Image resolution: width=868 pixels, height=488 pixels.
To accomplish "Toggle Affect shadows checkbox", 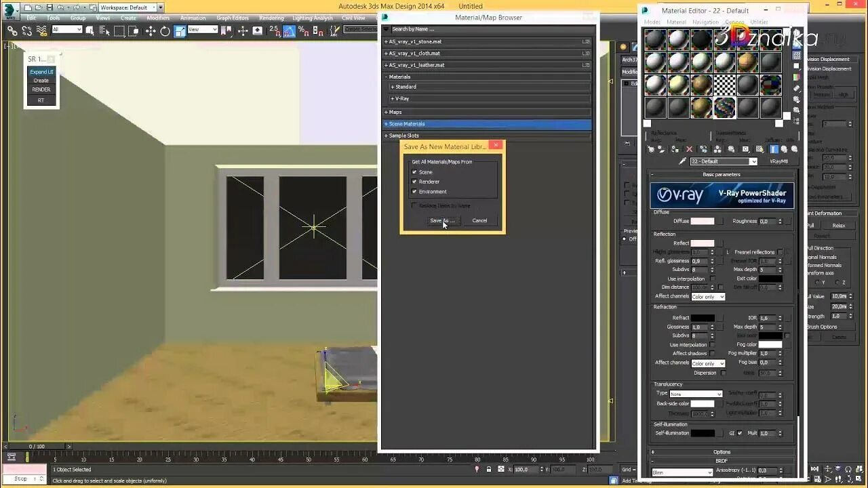I will (712, 353).
